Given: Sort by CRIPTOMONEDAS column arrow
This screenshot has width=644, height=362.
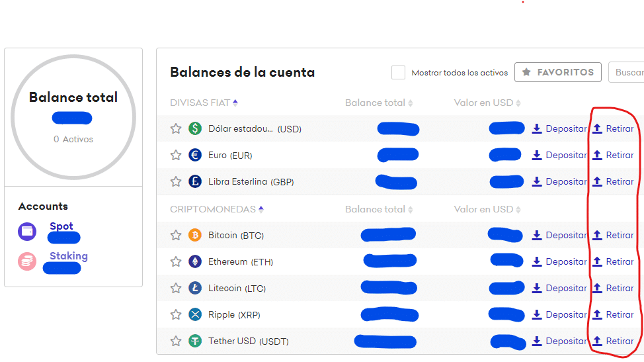Looking at the screenshot, I should 261,209.
